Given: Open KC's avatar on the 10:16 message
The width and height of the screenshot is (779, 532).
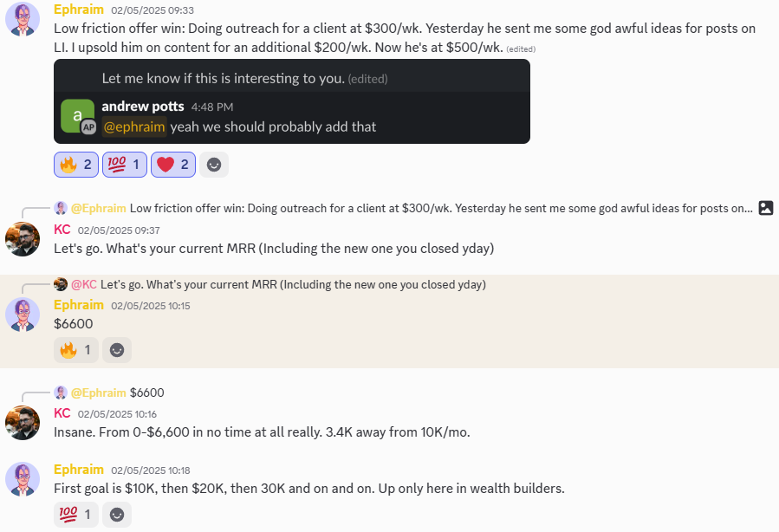Looking at the screenshot, I should click(x=23, y=423).
